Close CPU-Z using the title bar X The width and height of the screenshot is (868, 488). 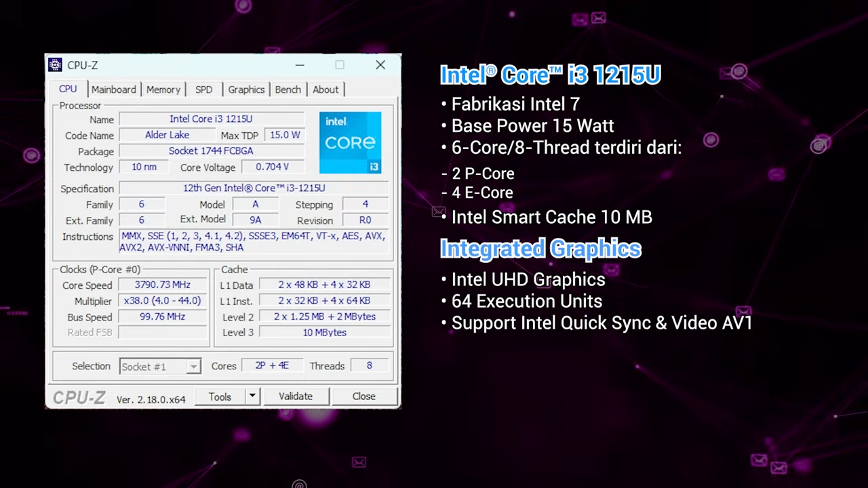pyautogui.click(x=380, y=65)
